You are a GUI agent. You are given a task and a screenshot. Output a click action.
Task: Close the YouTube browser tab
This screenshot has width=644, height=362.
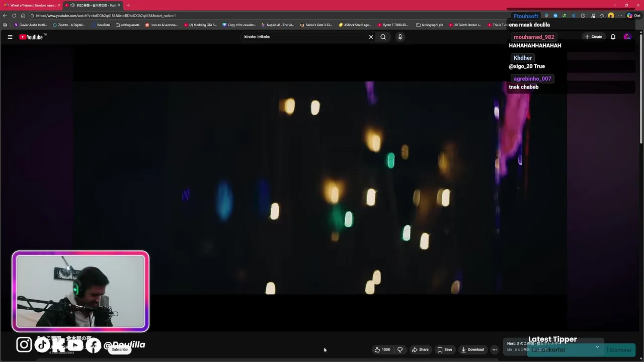click(x=119, y=5)
